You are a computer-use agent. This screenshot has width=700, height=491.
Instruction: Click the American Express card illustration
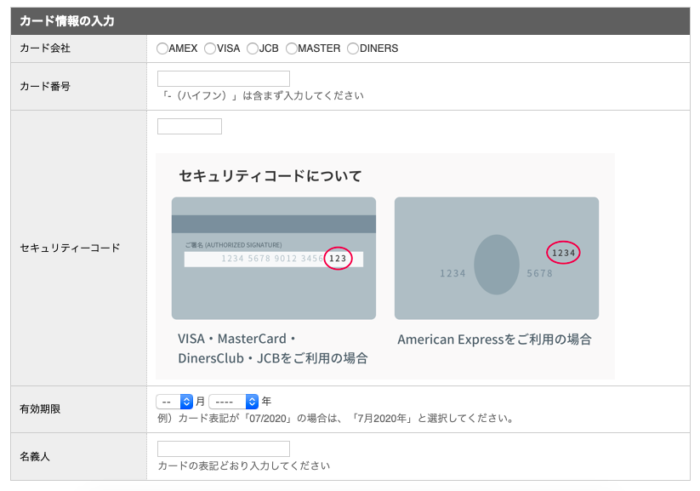[x=496, y=258]
